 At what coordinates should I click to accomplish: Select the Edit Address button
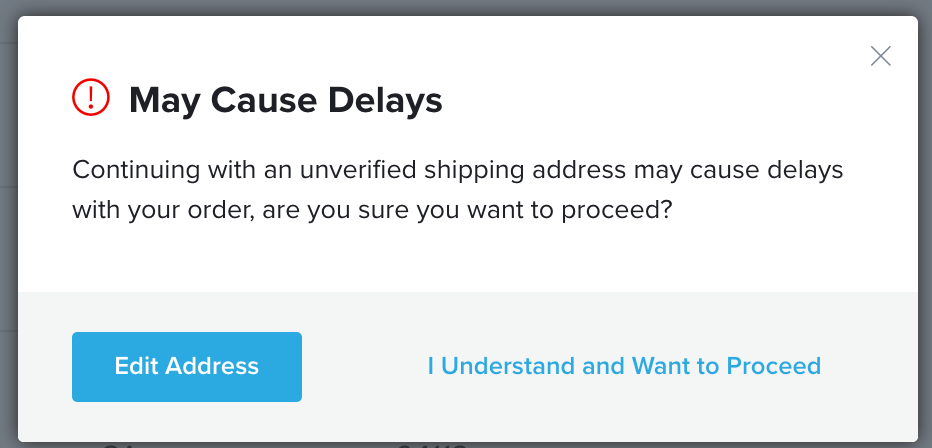tap(187, 367)
